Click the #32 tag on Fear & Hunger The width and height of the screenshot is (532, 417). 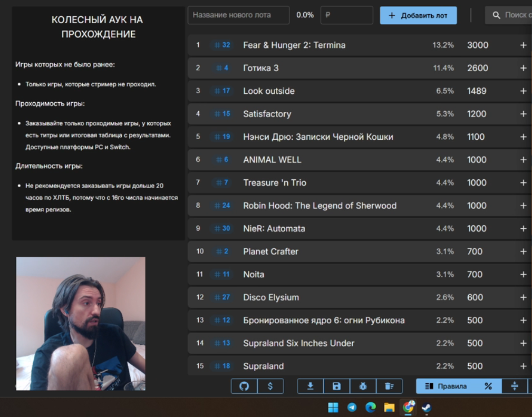pos(222,45)
